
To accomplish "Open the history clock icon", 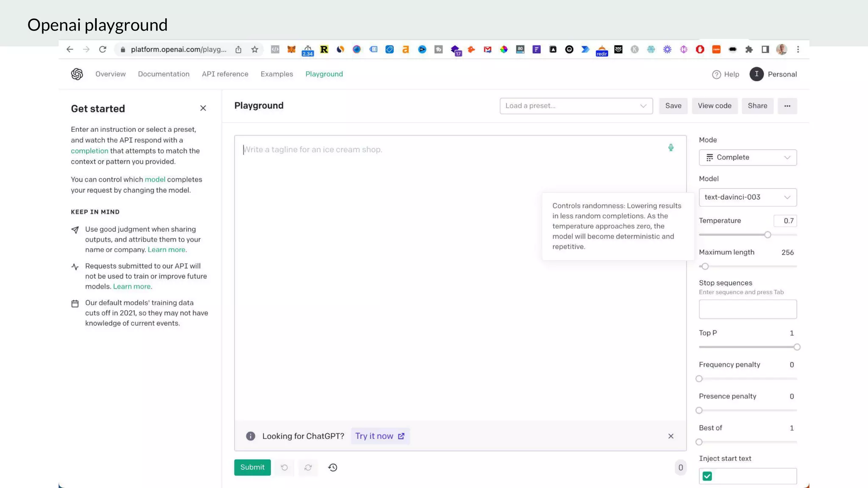I will coord(333,467).
